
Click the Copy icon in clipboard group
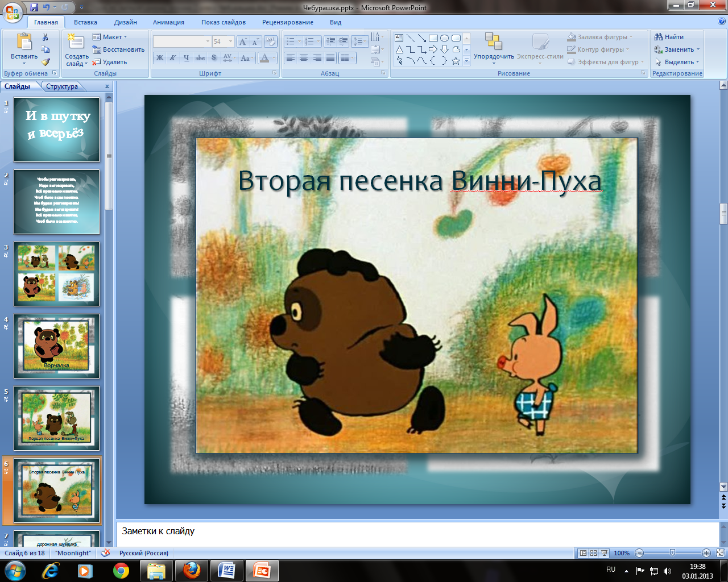[45, 50]
